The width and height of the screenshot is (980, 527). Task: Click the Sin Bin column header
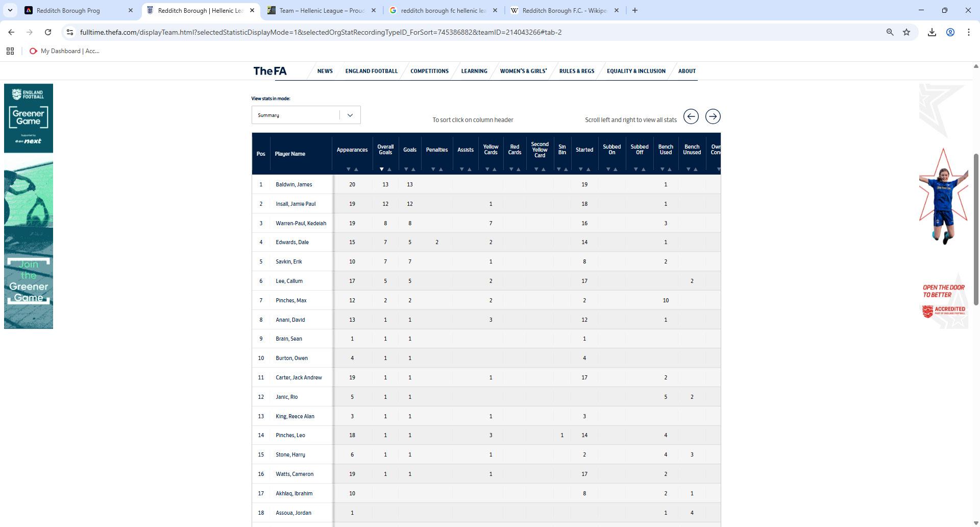pos(562,150)
